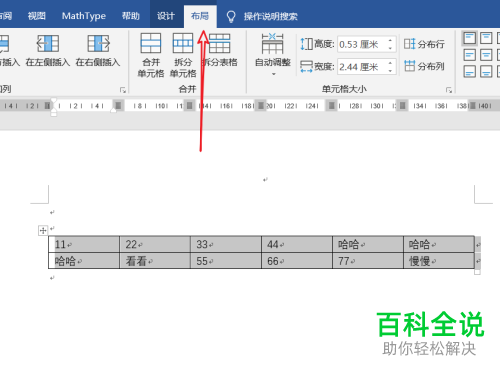Image resolution: width=500 pixels, height=369 pixels.
Task: Click the cell containing 慢慢
Action: (439, 261)
